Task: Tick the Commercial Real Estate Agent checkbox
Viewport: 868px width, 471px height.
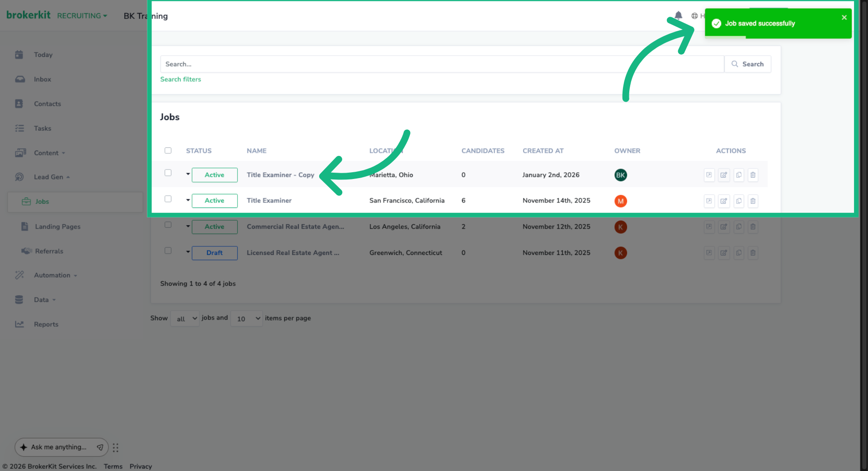Action: [168, 225]
